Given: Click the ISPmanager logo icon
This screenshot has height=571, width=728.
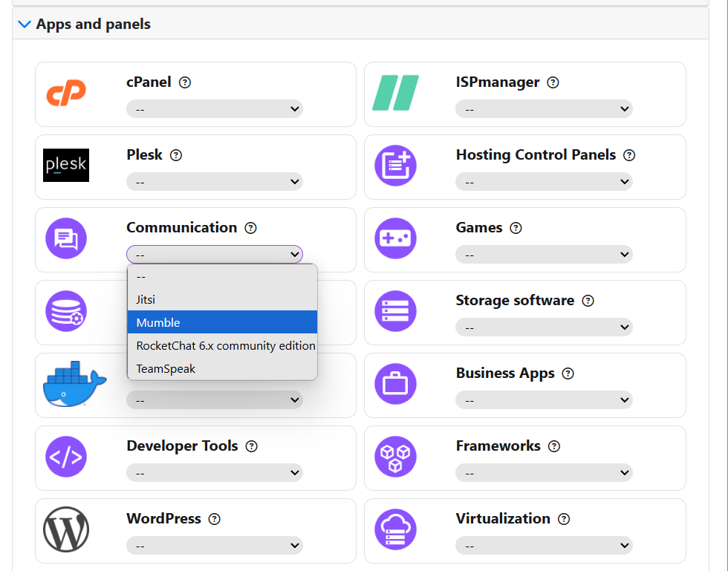Looking at the screenshot, I should [x=395, y=94].
